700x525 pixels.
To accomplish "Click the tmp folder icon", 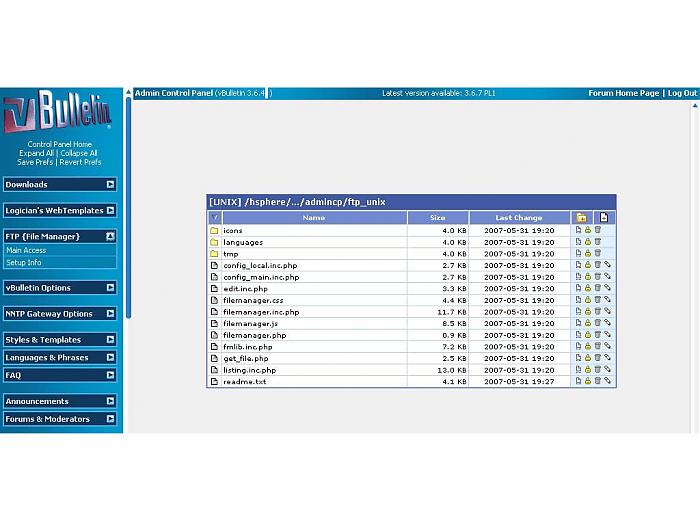I will 214,254.
